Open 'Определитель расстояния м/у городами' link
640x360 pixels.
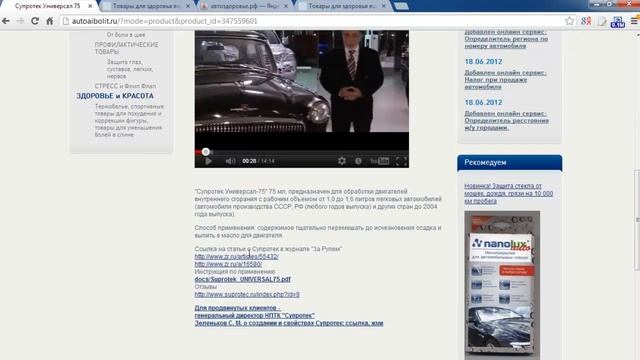pos(507,120)
